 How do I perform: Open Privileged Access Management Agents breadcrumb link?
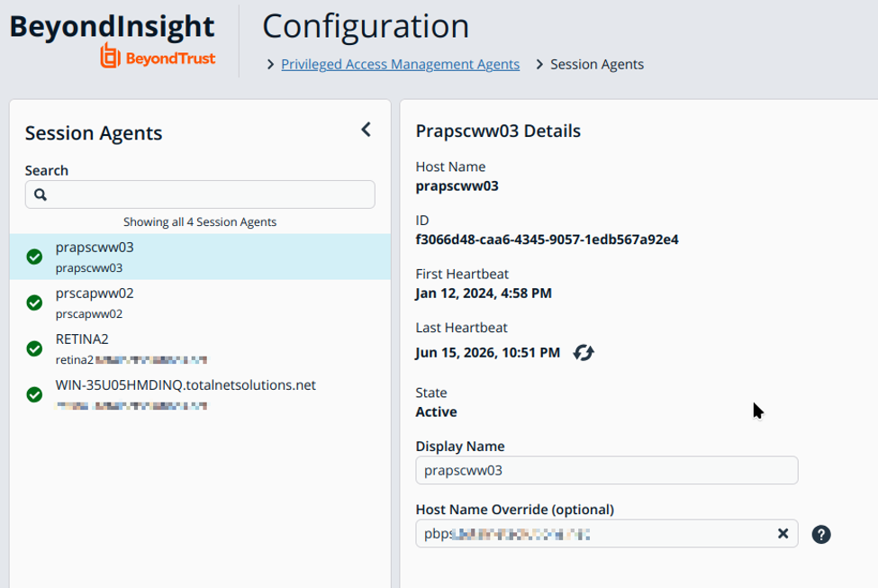coord(401,65)
